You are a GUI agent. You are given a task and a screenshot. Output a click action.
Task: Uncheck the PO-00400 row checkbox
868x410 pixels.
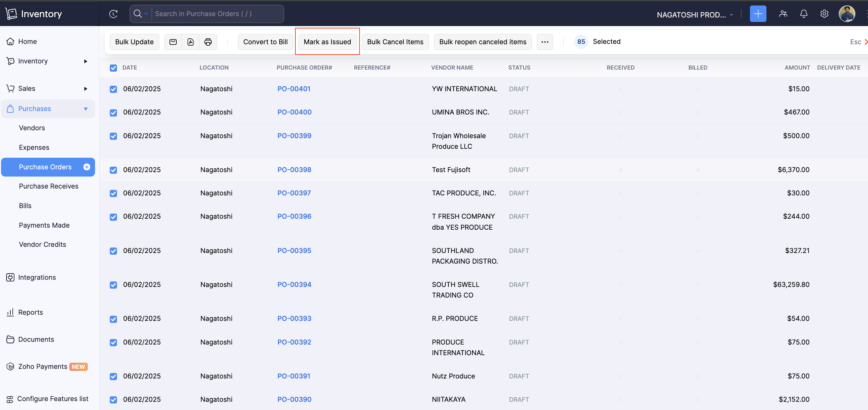coord(113,112)
